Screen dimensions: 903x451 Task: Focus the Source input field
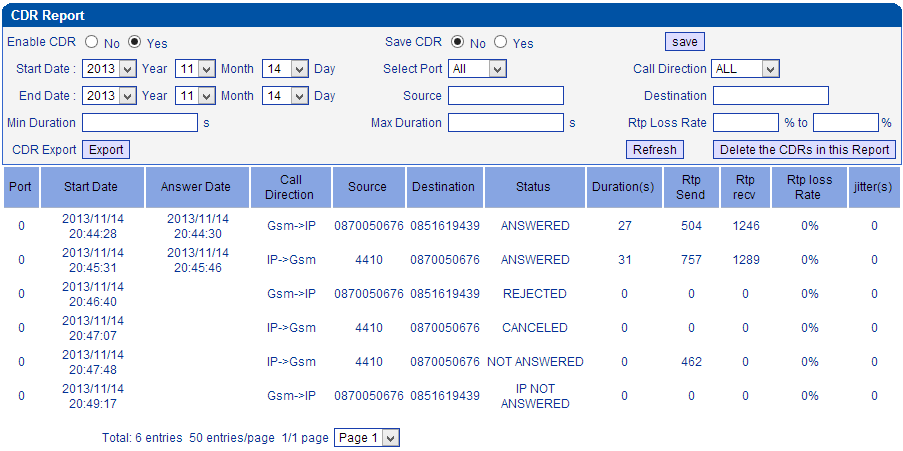[x=505, y=96]
